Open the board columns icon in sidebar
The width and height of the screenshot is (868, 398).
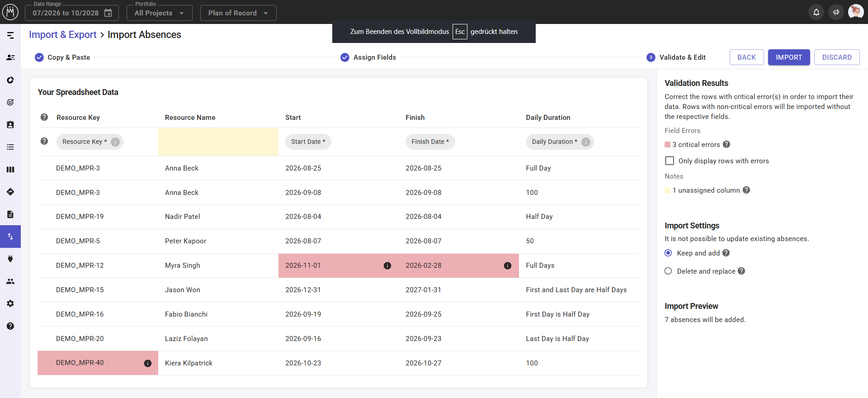point(10,170)
